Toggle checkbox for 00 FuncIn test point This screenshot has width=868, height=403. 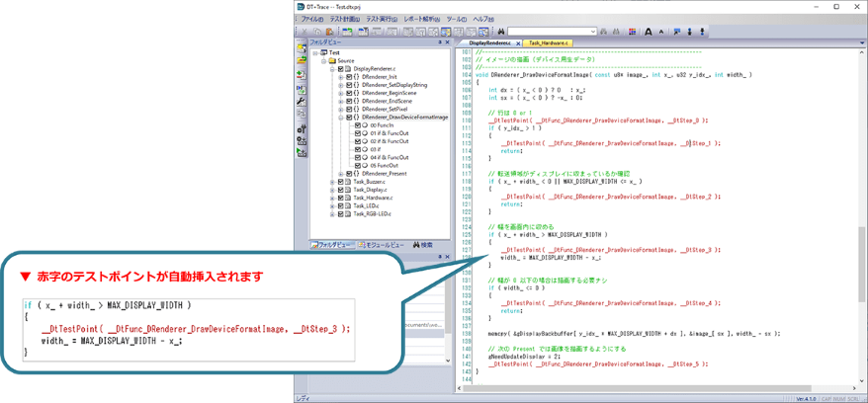pyautogui.click(x=357, y=125)
